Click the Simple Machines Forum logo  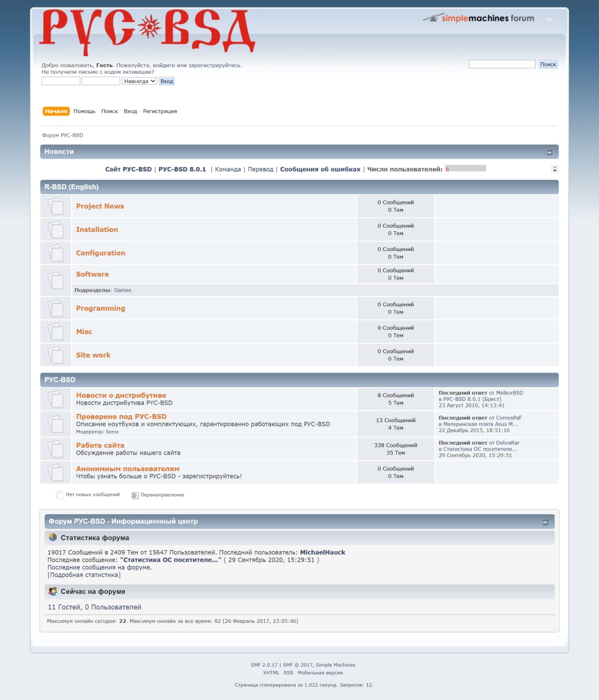click(479, 18)
